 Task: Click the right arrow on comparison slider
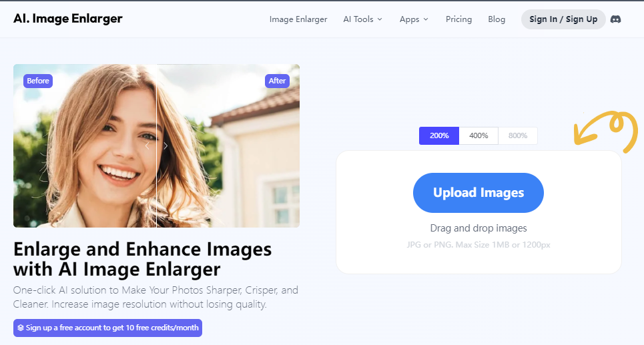[x=166, y=145]
